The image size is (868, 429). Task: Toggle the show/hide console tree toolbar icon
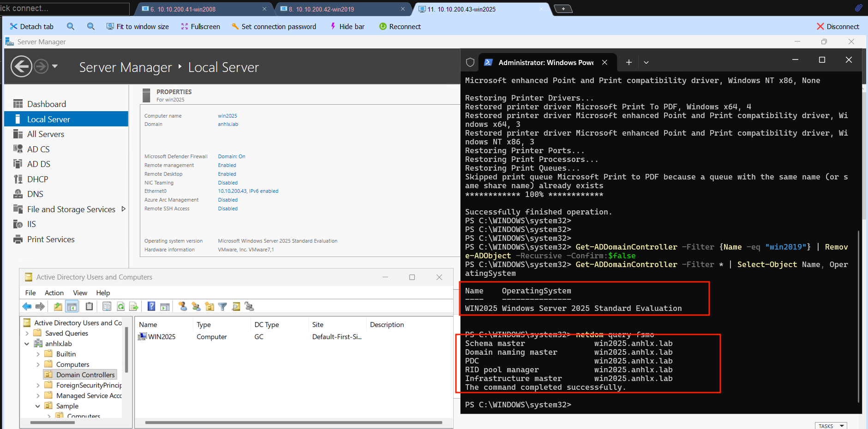click(72, 306)
